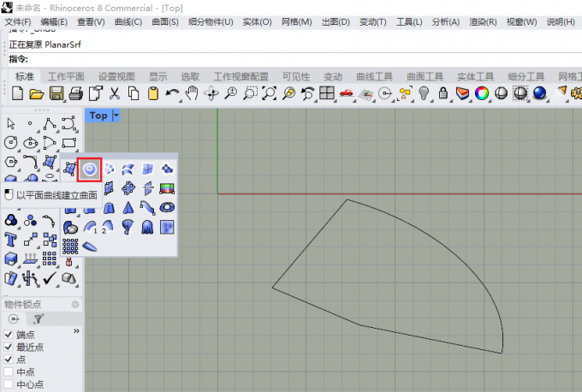This screenshot has width=582, height=392.
Task: Open the Top viewport dropdown arrow
Action: point(116,116)
